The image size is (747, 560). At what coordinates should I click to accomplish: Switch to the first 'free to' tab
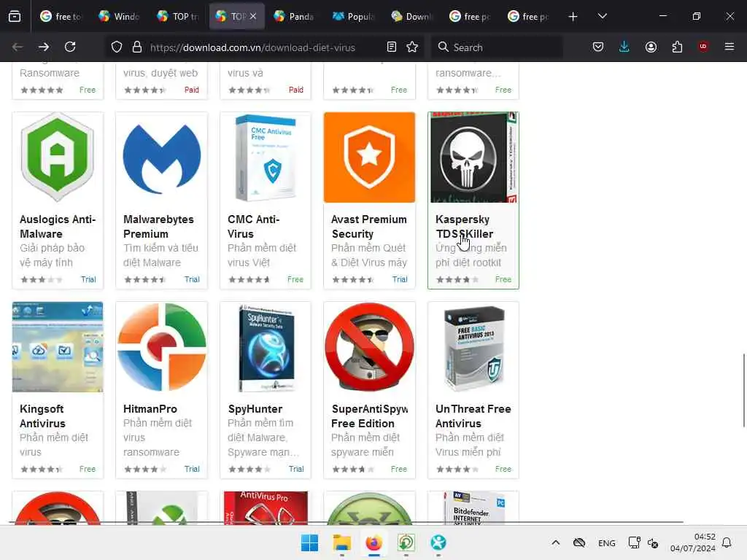(x=61, y=17)
